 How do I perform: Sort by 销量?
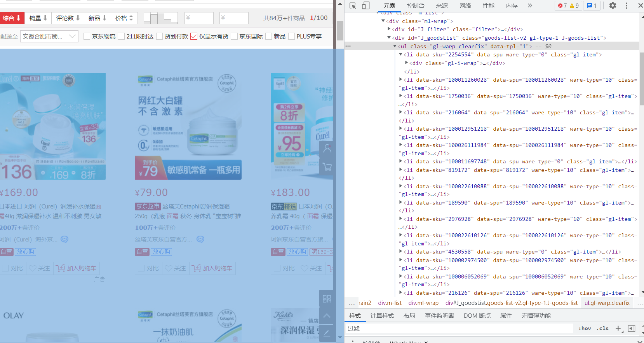(38, 18)
